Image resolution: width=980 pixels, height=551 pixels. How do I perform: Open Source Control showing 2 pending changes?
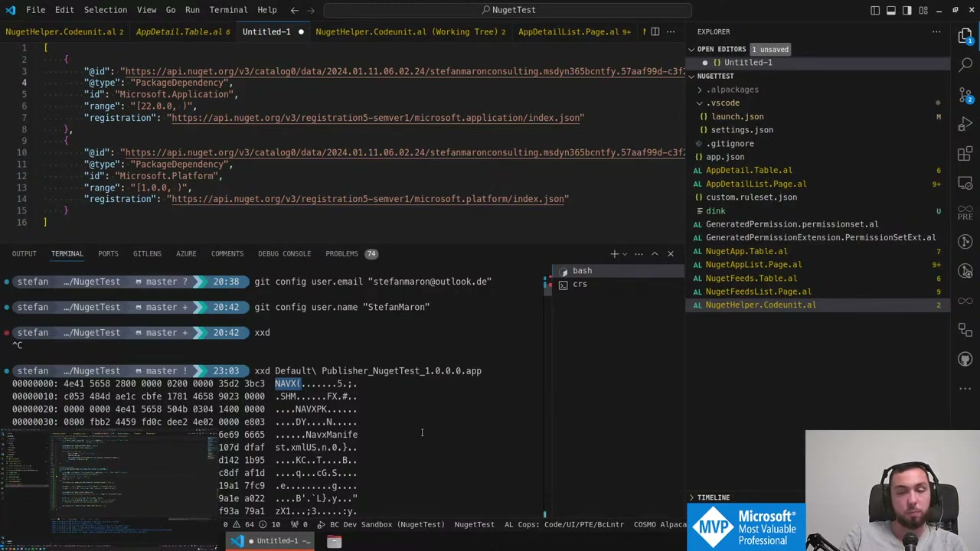click(965, 95)
